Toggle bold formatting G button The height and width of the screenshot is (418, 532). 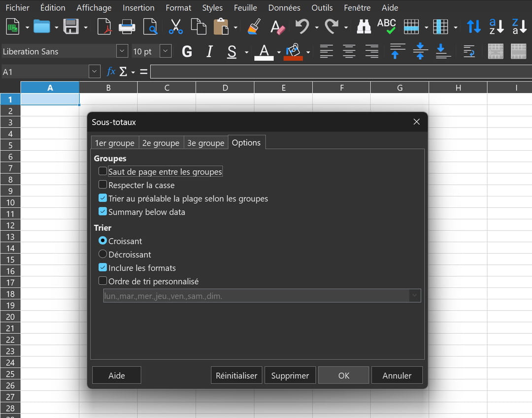[x=187, y=51]
